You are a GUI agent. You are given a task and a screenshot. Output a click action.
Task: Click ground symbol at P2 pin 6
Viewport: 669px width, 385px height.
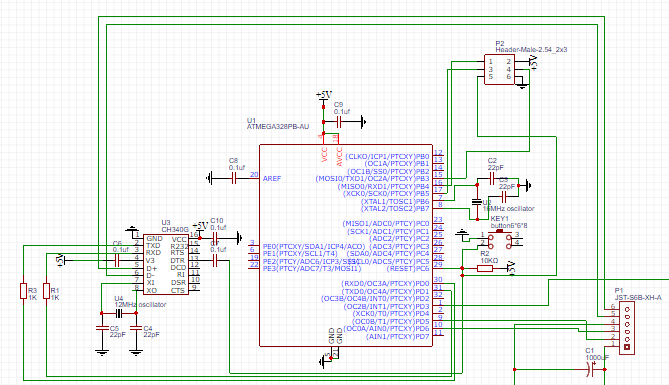point(522,87)
